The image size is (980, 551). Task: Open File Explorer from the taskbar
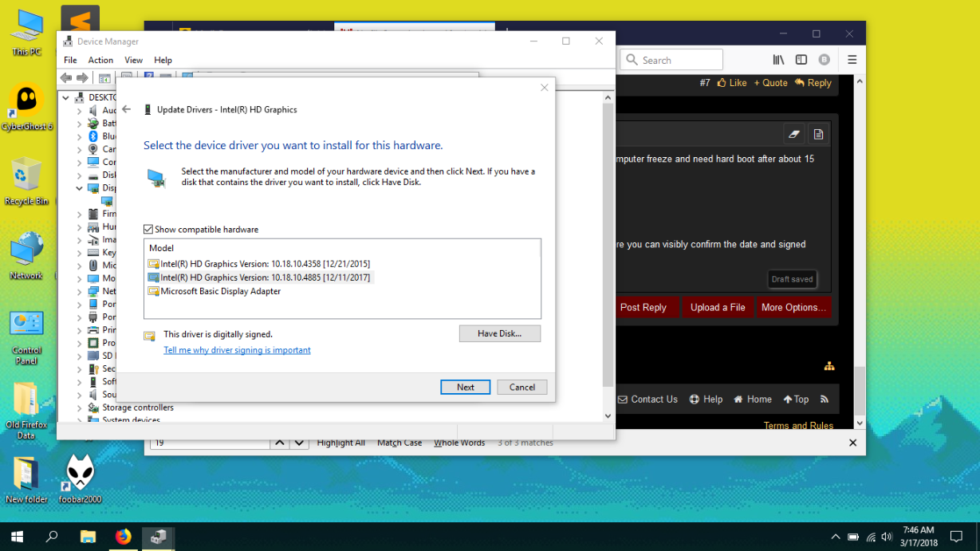pos(88,537)
